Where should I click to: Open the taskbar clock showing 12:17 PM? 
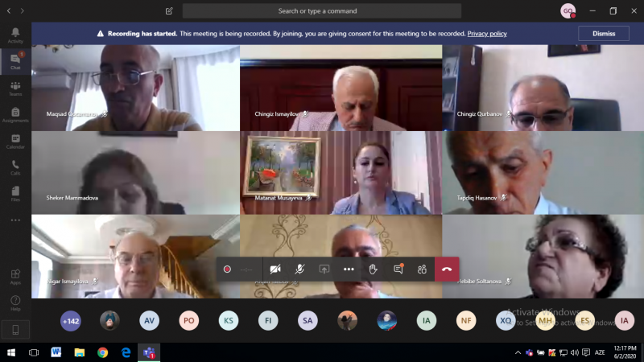coord(625,352)
